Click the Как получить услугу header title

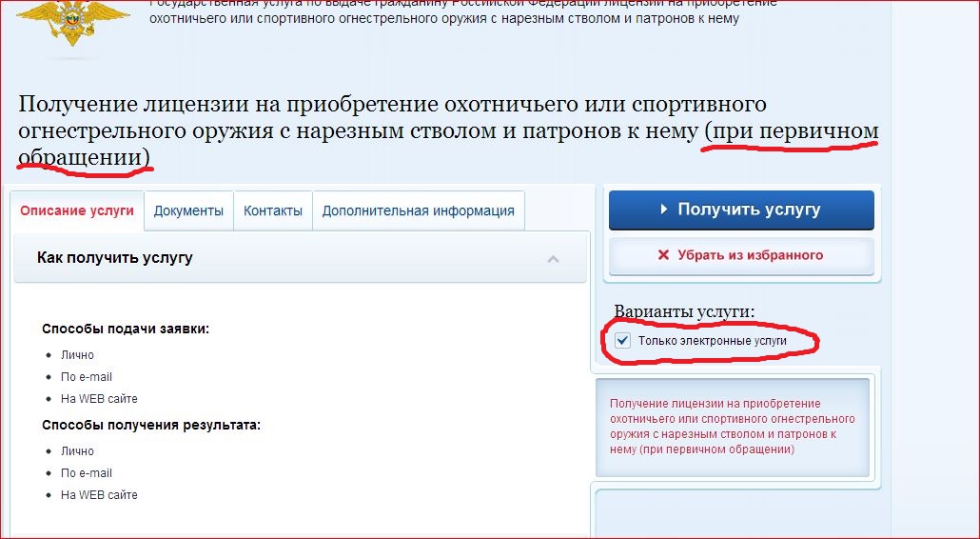(114, 258)
